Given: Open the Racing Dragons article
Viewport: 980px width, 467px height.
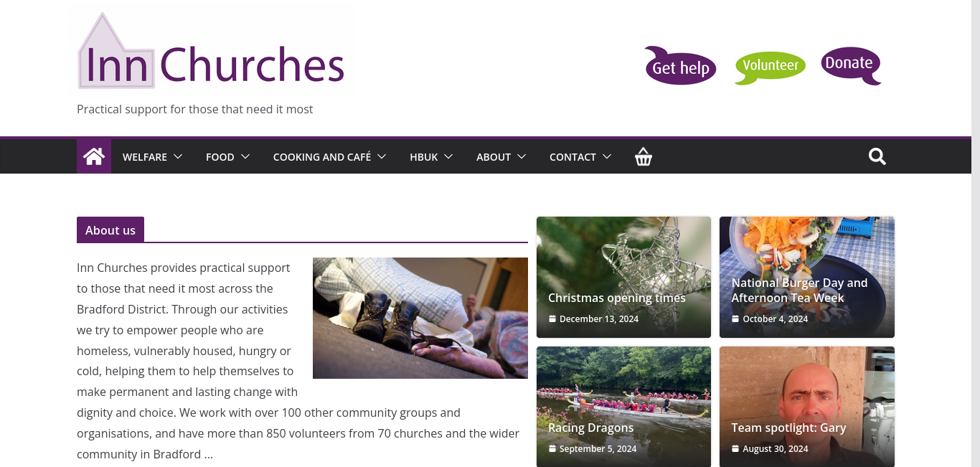Looking at the screenshot, I should pos(590,428).
